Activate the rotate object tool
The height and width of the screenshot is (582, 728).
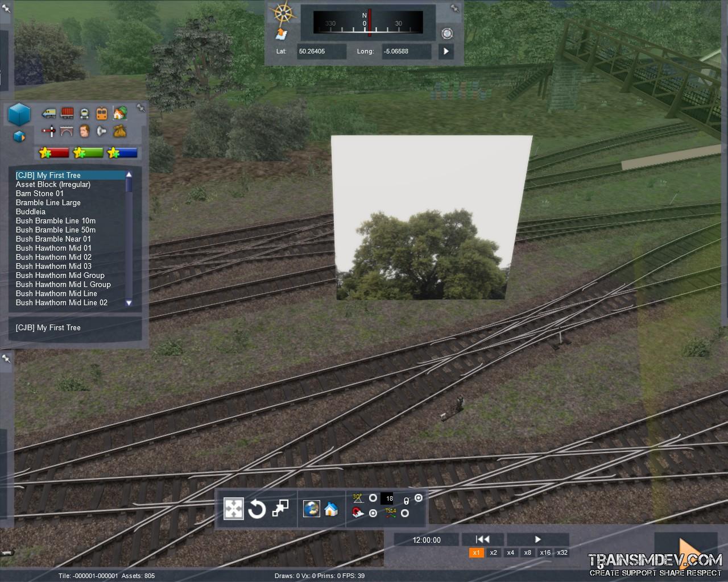click(x=257, y=509)
